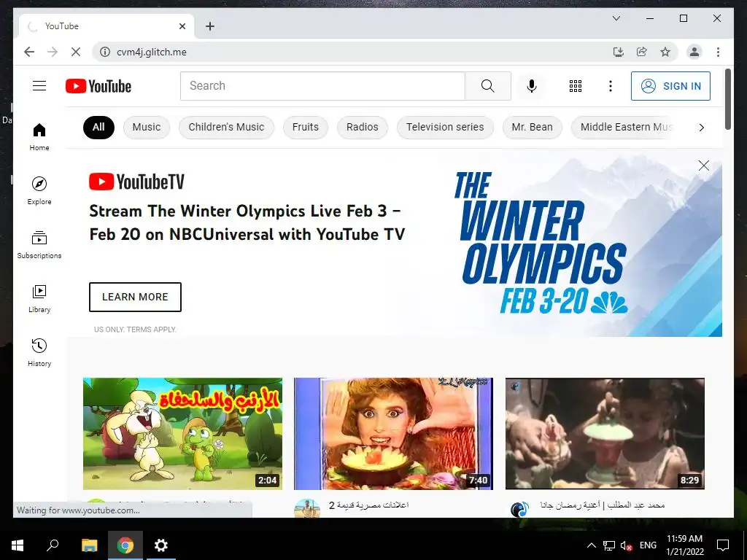747x560 pixels.
Task: Open the notification center icon
Action: (x=723, y=545)
